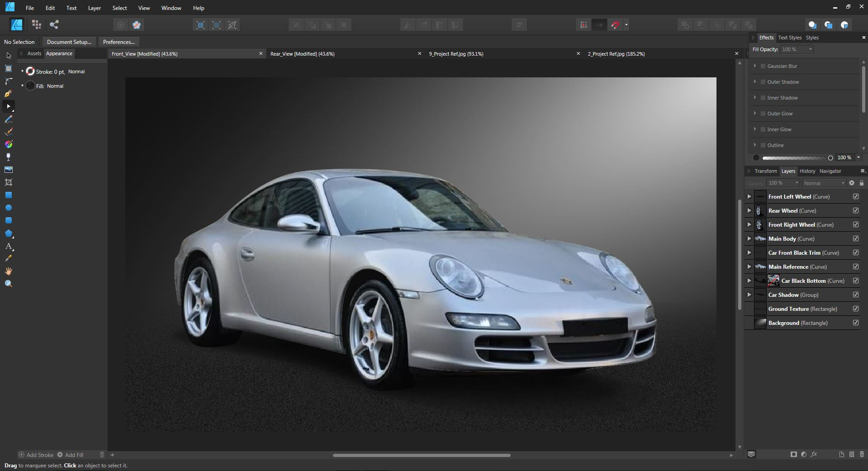The height and width of the screenshot is (471, 868).
Task: Select the Polygon shape tool
Action: (x=9, y=233)
